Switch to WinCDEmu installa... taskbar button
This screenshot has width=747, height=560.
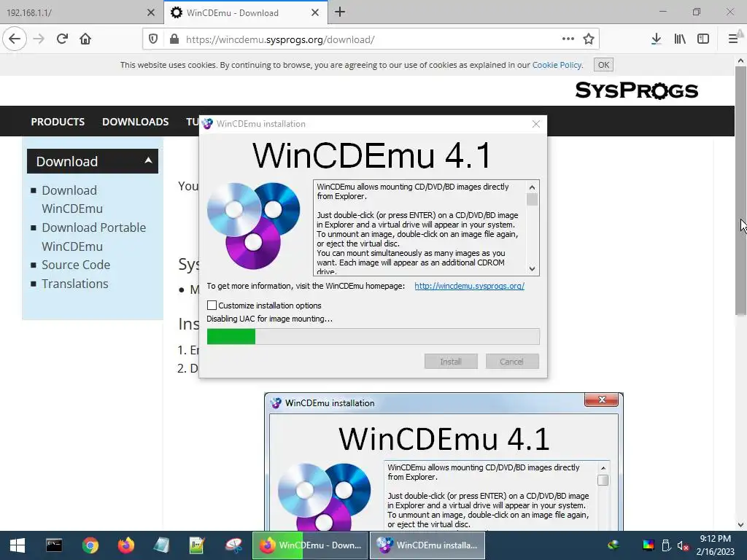[427, 545]
